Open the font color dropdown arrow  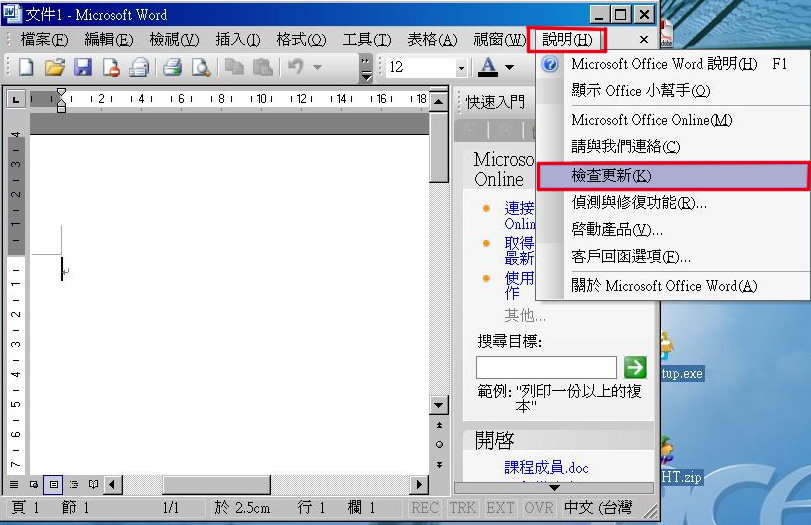(x=509, y=67)
